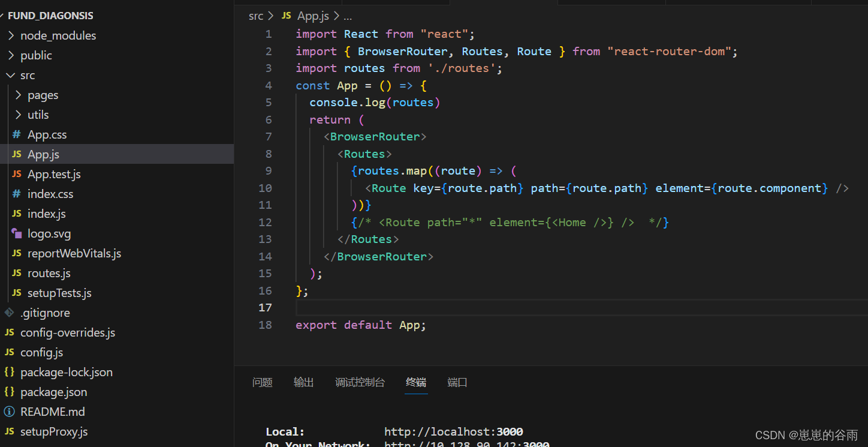Switch to the 问题 (Problems) panel tab
868x447 pixels.
click(263, 382)
